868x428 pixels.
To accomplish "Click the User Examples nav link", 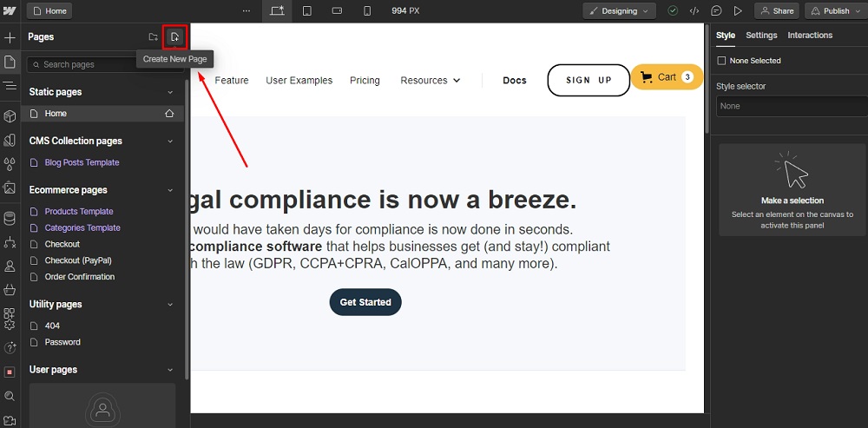I will point(299,80).
